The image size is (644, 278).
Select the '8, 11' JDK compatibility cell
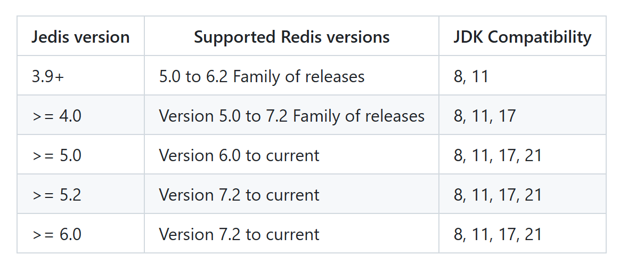pos(471,76)
